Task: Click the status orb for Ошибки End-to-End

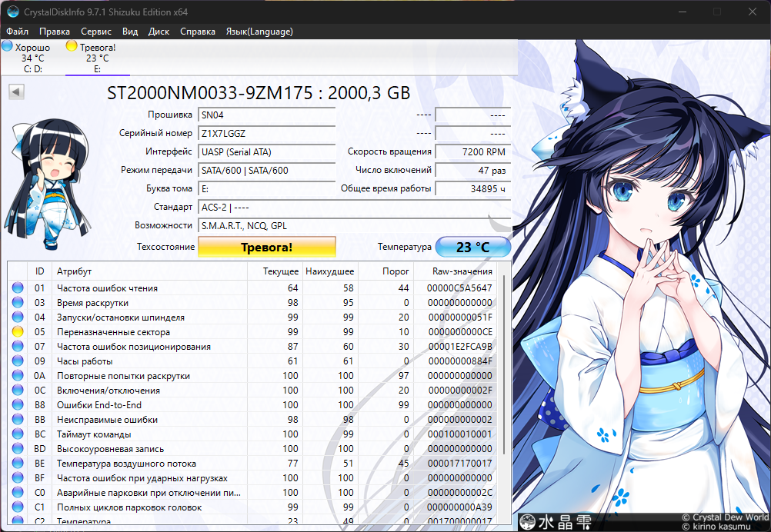Action: 18,405
